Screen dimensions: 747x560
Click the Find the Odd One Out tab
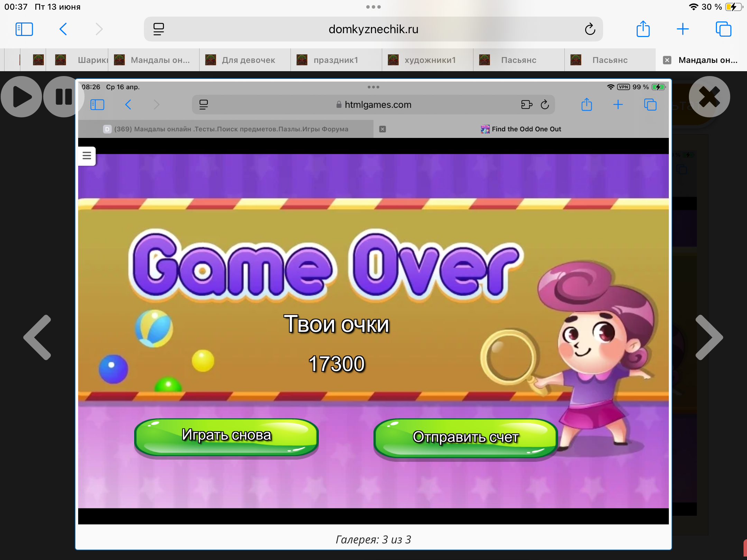pyautogui.click(x=521, y=129)
